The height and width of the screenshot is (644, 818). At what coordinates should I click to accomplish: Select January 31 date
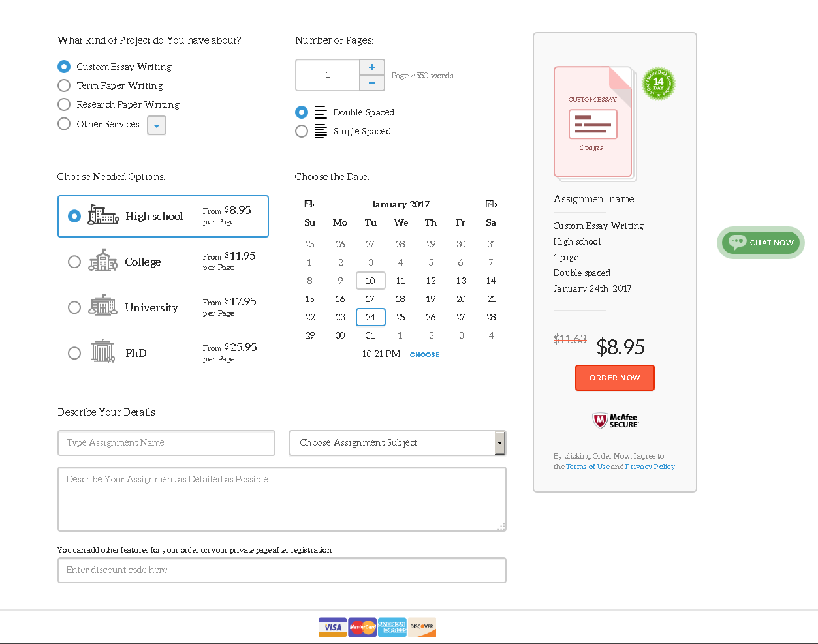point(370,335)
